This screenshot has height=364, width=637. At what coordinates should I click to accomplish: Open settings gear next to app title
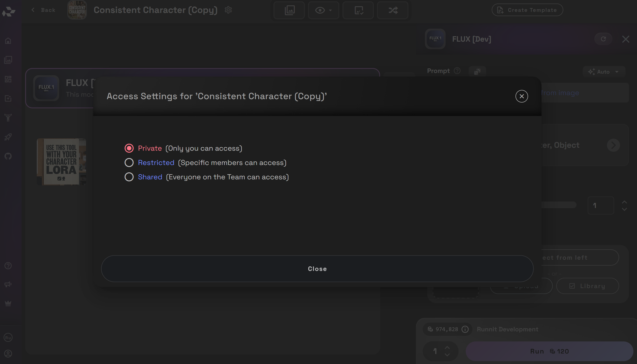click(228, 10)
